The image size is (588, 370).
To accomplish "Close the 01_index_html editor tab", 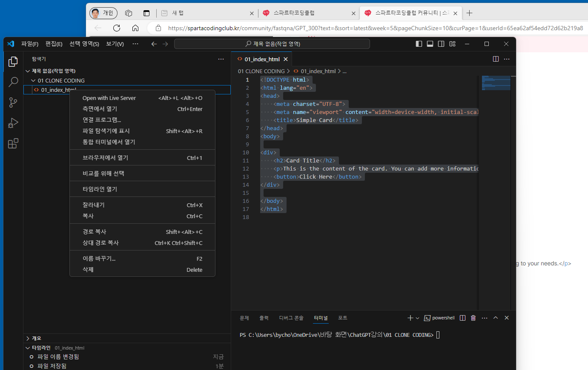I will coord(286,59).
